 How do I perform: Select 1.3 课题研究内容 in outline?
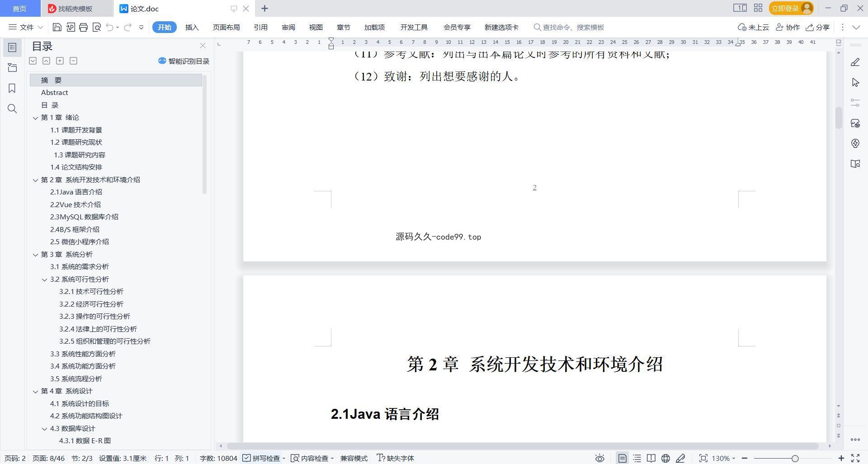tap(80, 155)
